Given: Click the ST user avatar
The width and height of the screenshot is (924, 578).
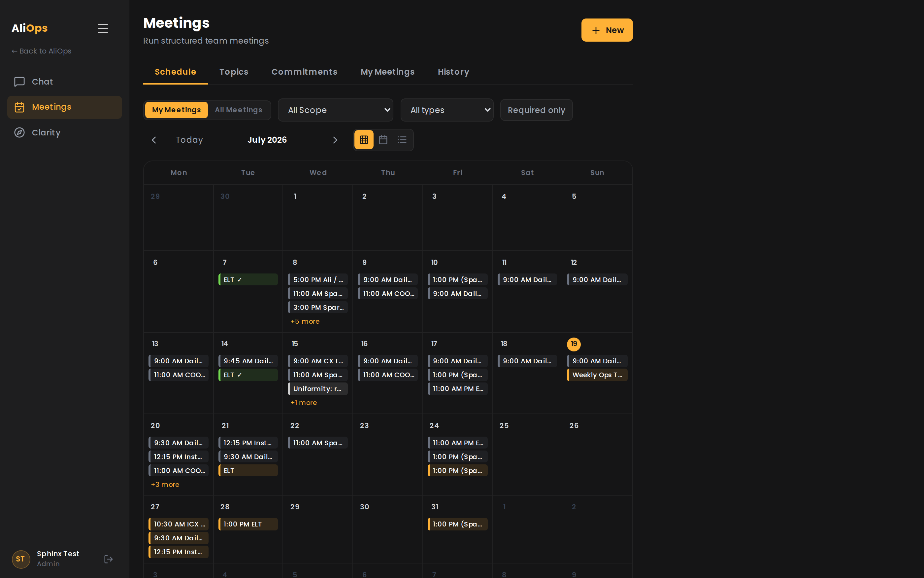Looking at the screenshot, I should click(x=20, y=559).
